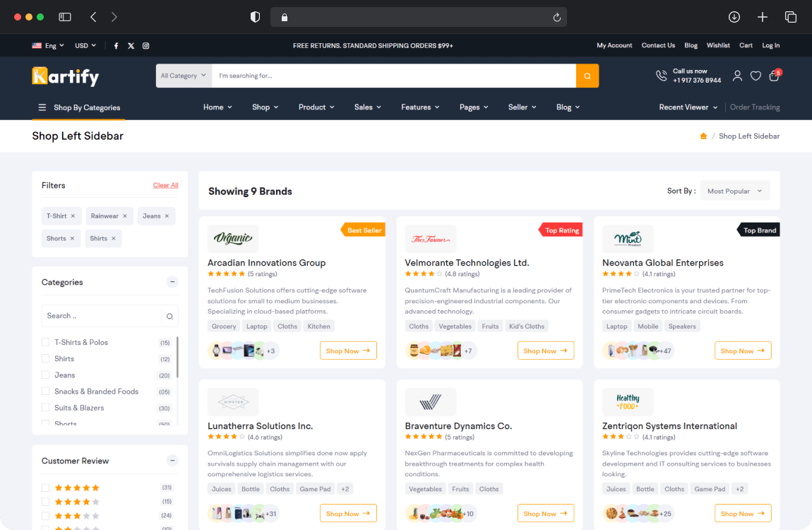
Task: Click the browser sidebar toggle icon
Action: (x=65, y=17)
